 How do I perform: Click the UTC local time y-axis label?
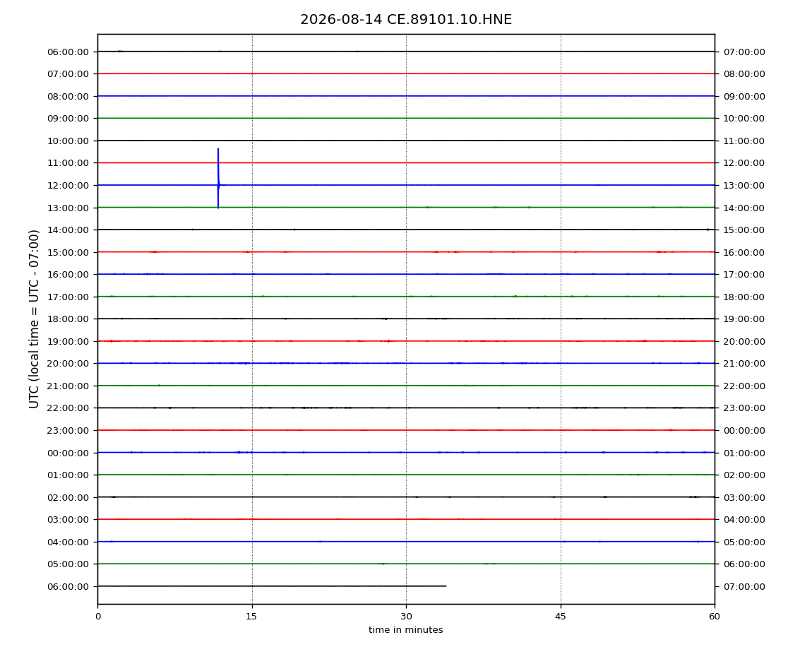[x=34, y=319]
